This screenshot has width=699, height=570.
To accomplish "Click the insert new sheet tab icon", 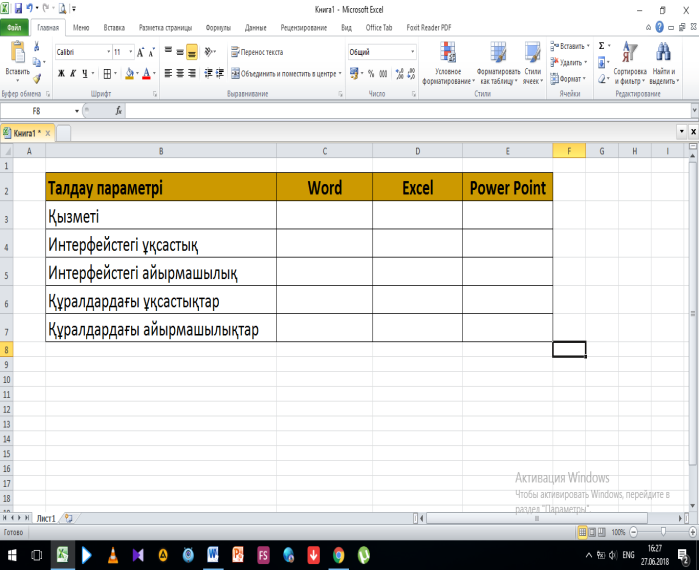I will coord(69,518).
